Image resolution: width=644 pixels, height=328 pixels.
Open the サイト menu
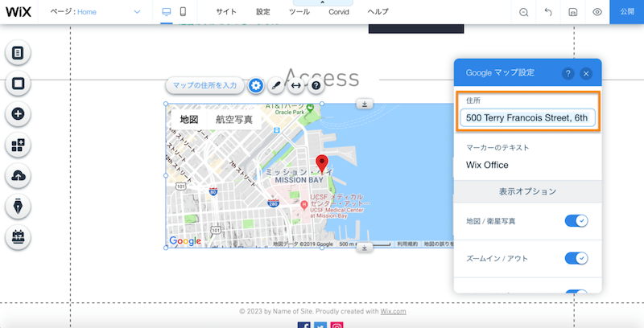[x=226, y=12]
